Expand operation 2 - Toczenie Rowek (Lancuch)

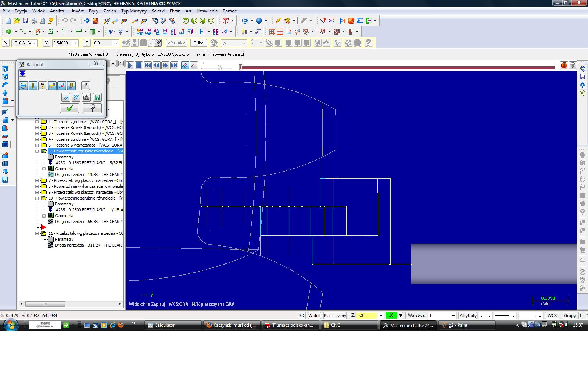point(37,127)
